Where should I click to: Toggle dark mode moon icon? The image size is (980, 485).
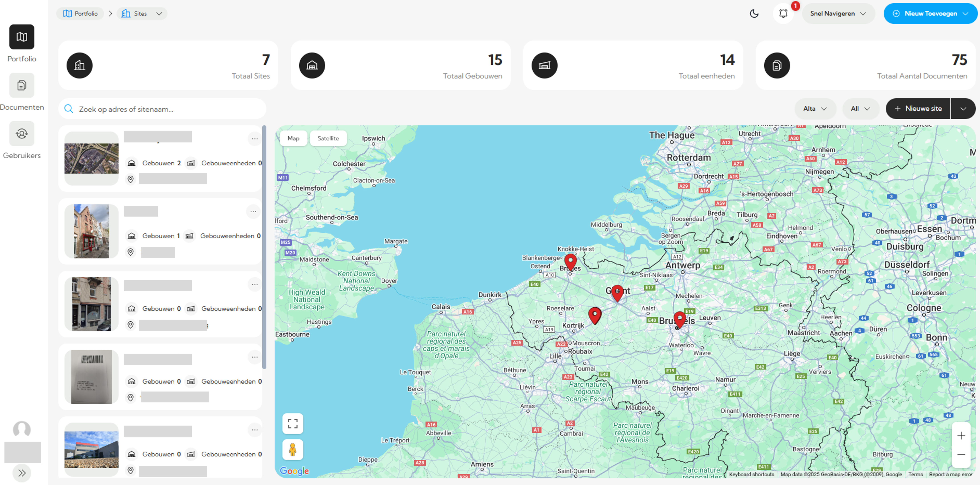[754, 14]
